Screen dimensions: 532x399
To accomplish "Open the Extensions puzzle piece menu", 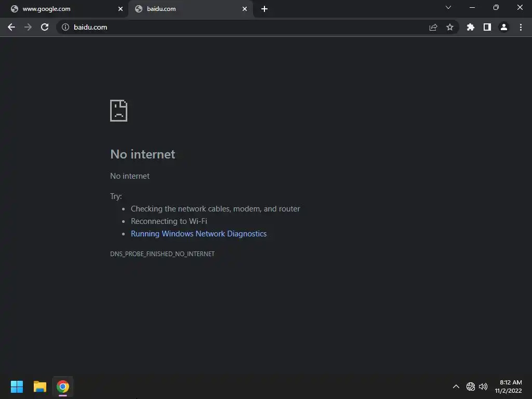I will point(471,27).
